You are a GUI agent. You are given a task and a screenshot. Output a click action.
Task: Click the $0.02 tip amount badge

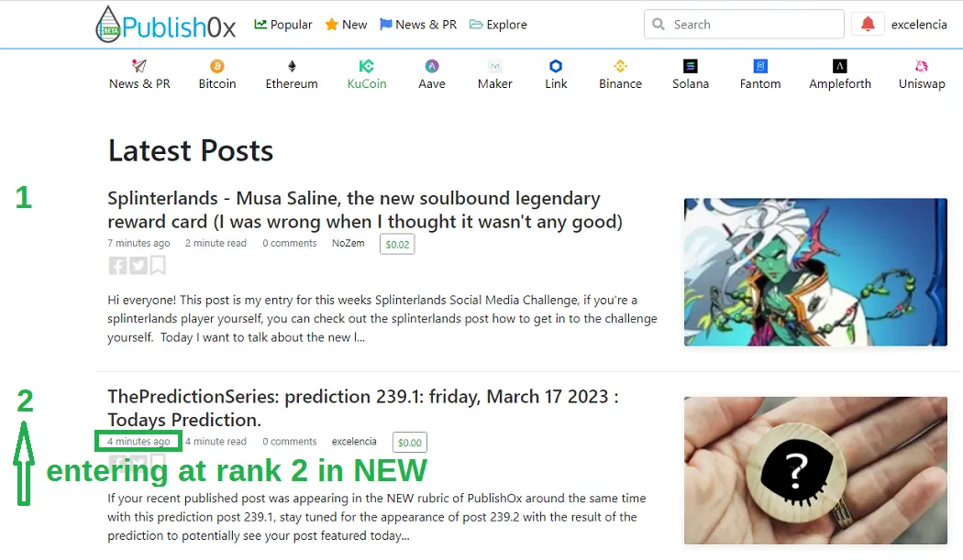coord(397,244)
